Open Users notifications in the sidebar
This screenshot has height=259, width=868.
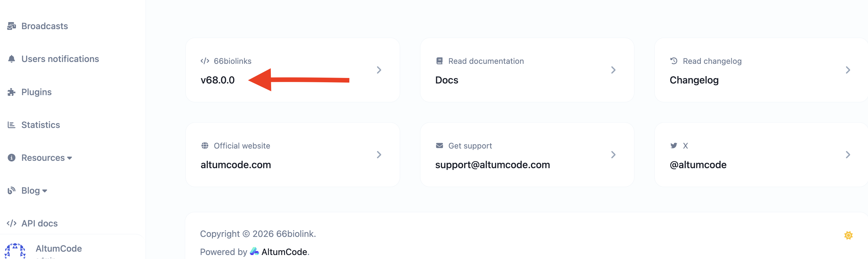tap(60, 59)
